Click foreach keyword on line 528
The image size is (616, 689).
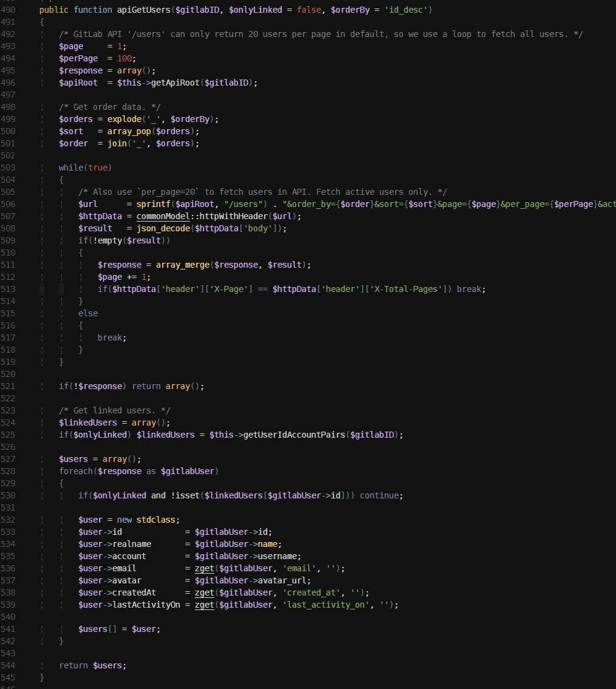pyautogui.click(x=76, y=471)
